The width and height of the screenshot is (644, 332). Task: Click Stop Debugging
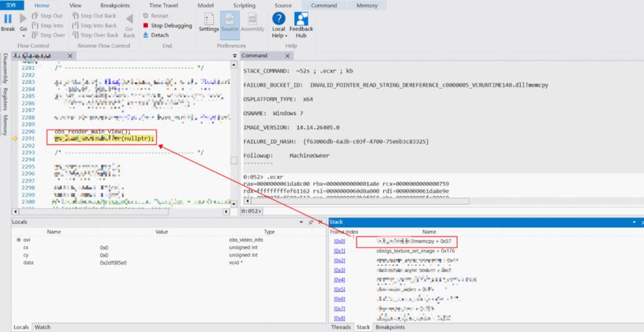click(167, 26)
